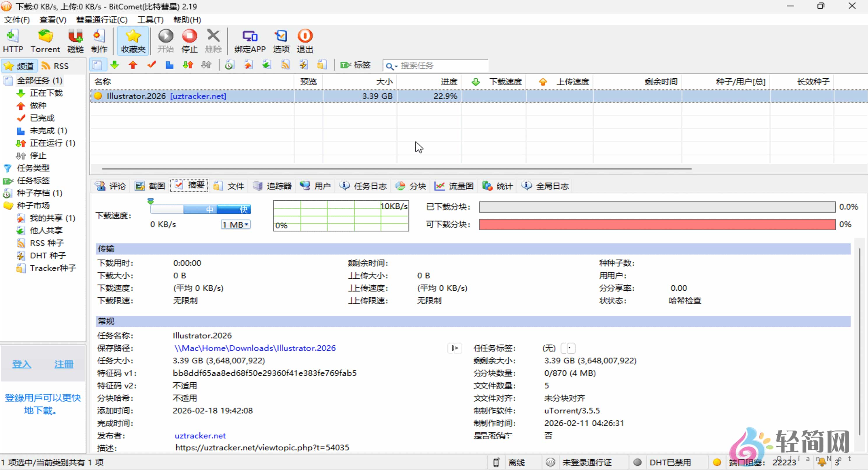Open the 工具(T) menu

tap(149, 20)
